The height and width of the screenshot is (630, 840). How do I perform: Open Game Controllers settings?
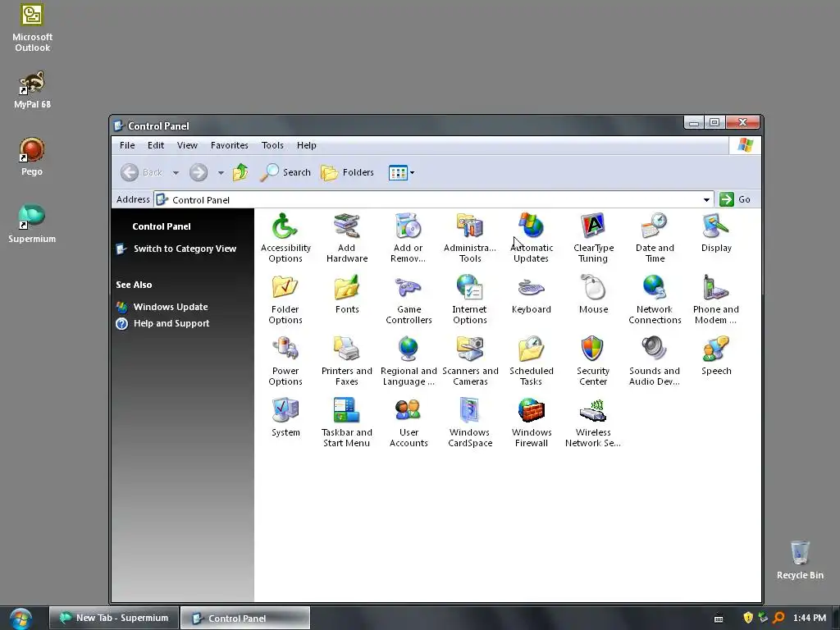coord(409,299)
